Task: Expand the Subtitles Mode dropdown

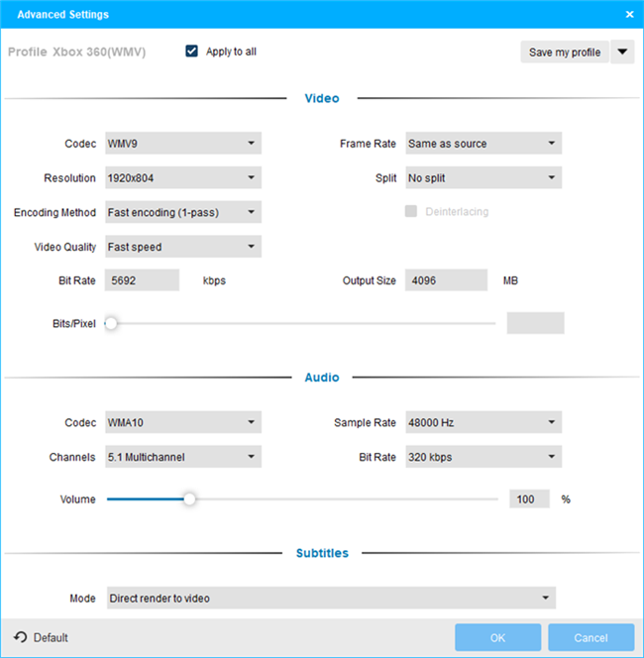Action: coord(329,598)
